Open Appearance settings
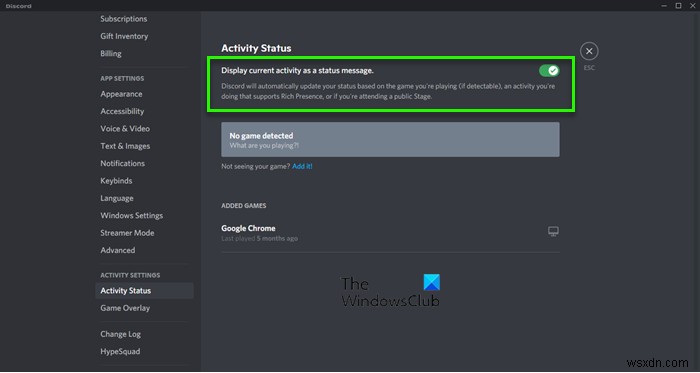 click(x=121, y=94)
